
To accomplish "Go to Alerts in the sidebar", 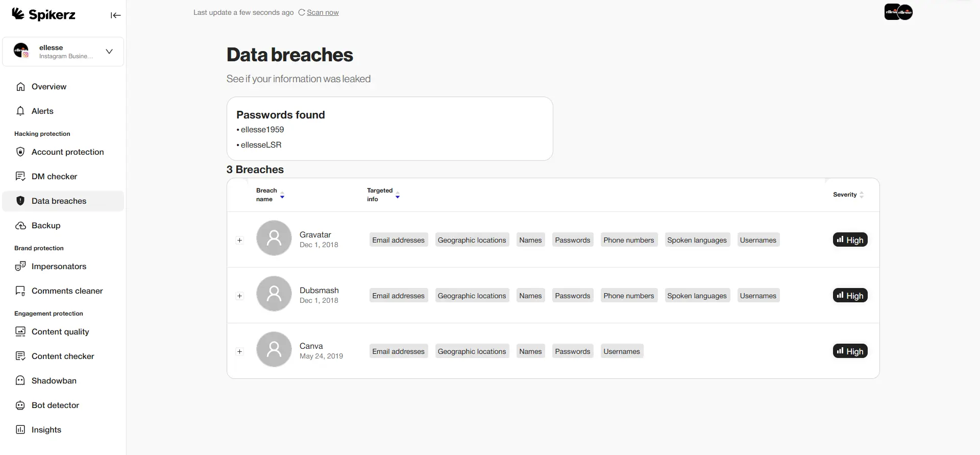I will [63, 111].
